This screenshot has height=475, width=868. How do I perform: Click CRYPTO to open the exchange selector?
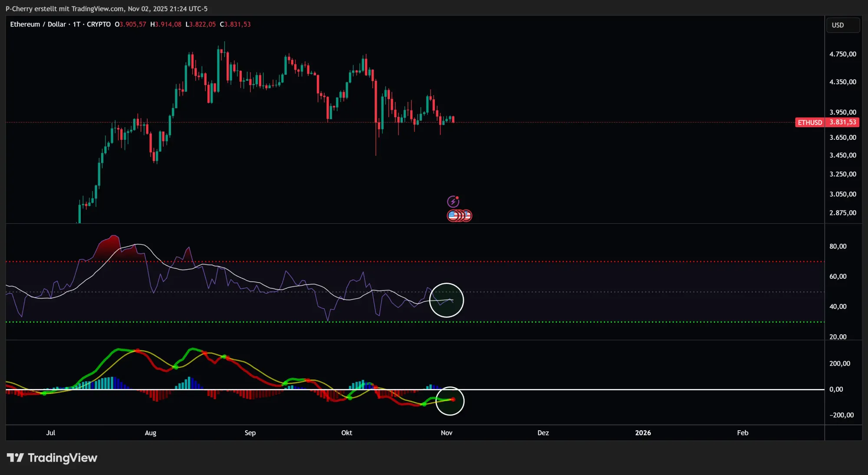tap(99, 24)
